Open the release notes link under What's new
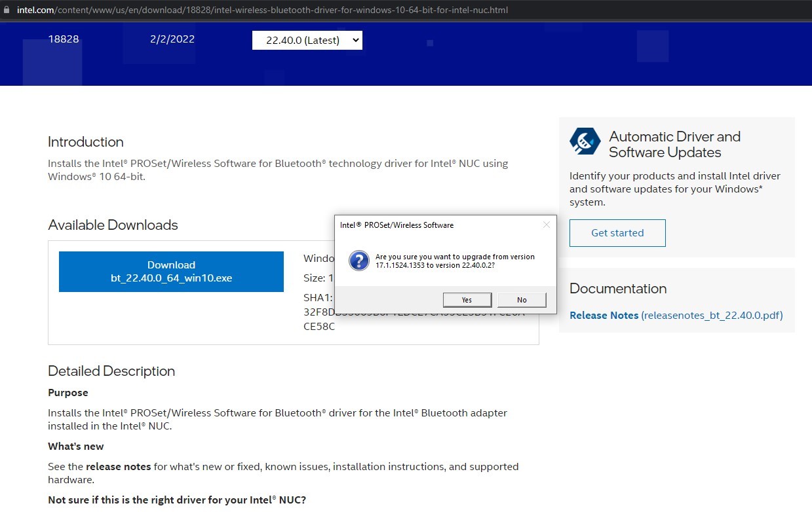 (x=119, y=467)
